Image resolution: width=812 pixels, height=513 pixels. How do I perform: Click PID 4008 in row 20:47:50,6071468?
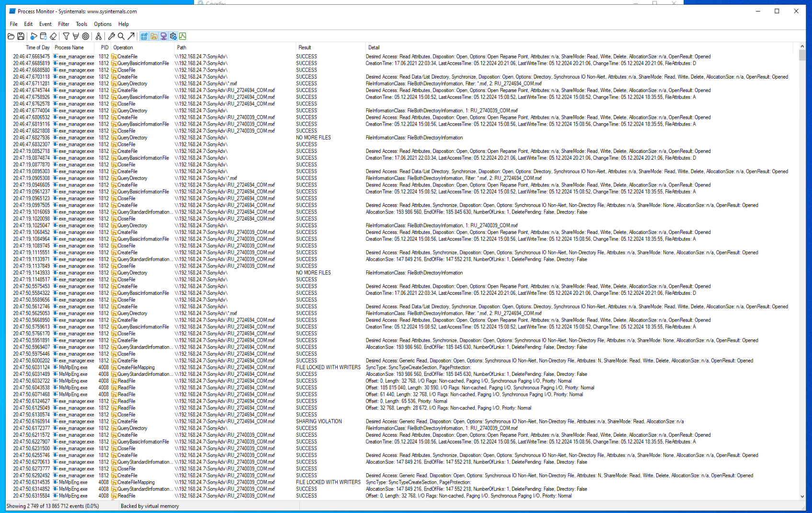103,395
